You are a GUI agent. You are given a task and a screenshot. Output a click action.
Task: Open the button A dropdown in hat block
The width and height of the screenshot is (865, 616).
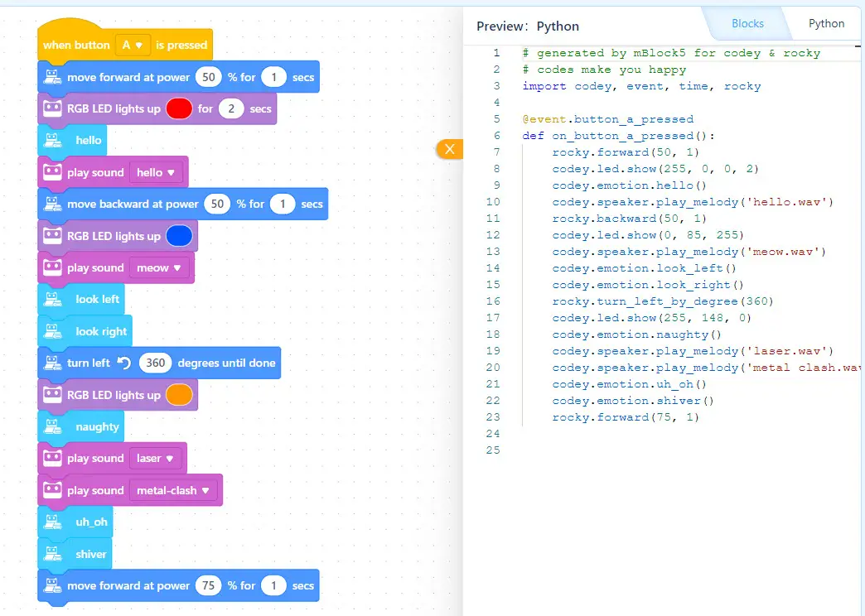tap(133, 45)
